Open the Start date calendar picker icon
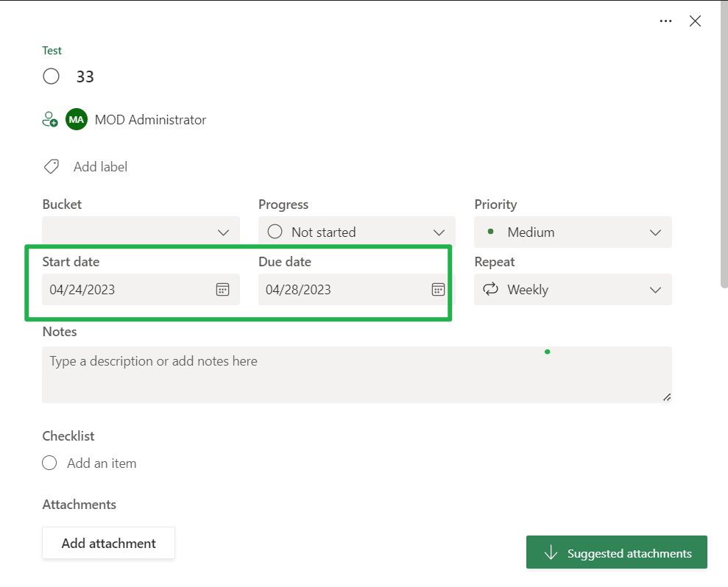 [x=222, y=289]
